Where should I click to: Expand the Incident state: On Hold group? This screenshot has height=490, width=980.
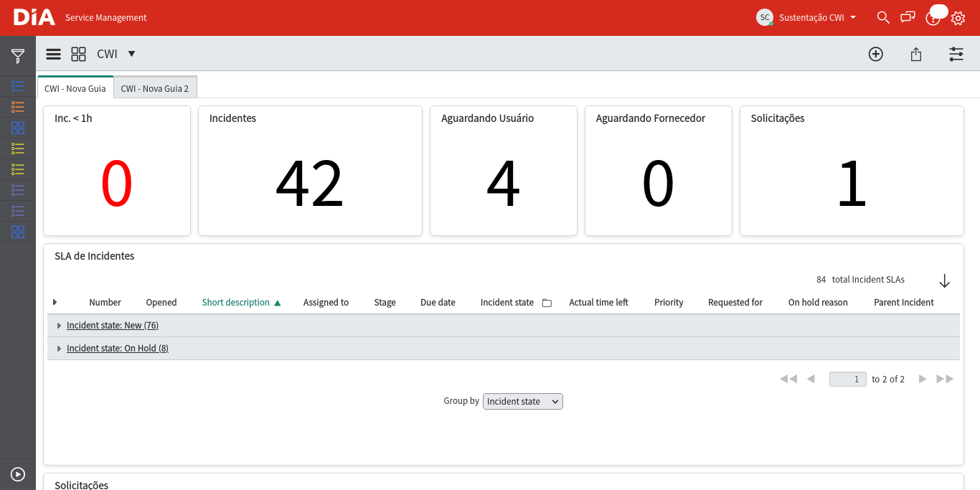click(x=59, y=349)
